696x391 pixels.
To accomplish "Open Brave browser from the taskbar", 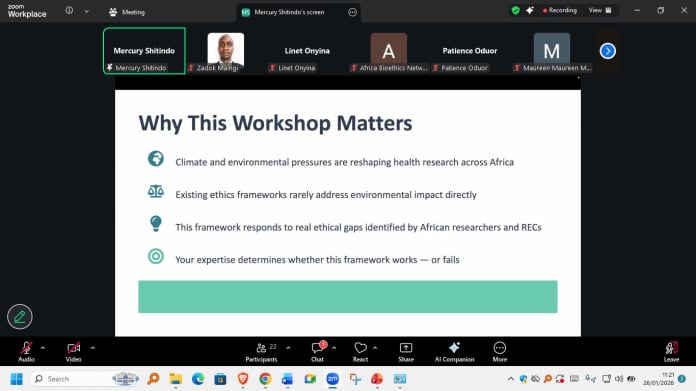I will (243, 379).
